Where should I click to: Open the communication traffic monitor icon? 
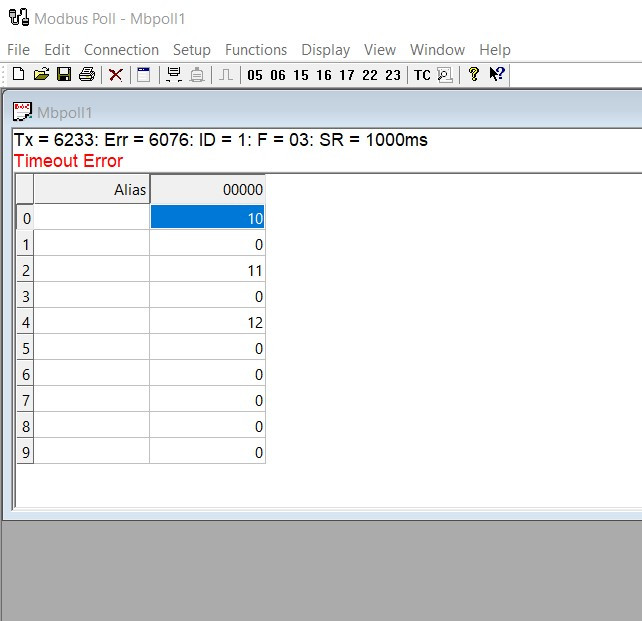[x=445, y=75]
